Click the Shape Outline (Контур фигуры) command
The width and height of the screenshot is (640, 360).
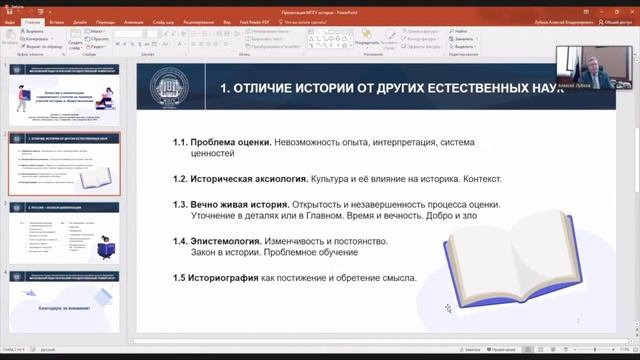[x=420, y=39]
